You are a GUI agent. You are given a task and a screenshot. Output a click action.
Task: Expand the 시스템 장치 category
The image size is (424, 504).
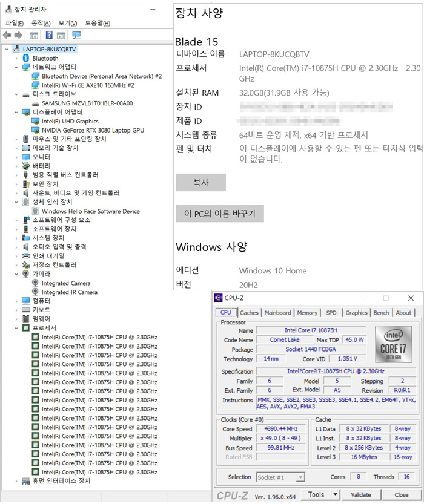click(16, 238)
